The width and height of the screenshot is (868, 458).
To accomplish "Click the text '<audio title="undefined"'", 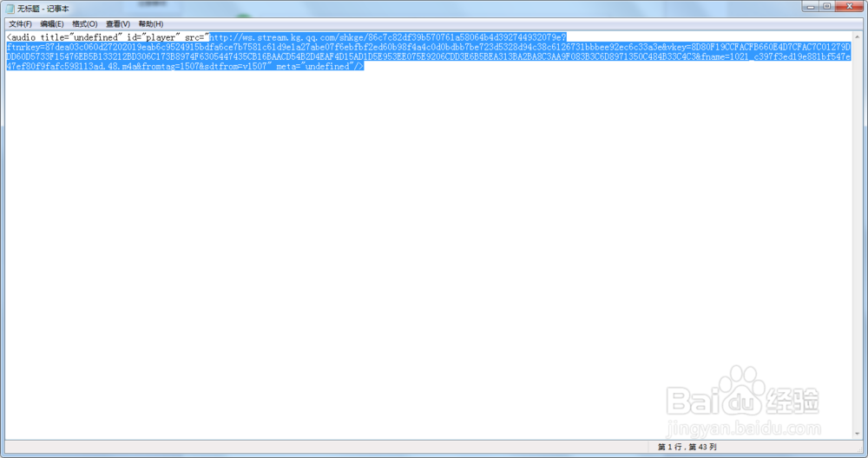I will pyautogui.click(x=64, y=37).
